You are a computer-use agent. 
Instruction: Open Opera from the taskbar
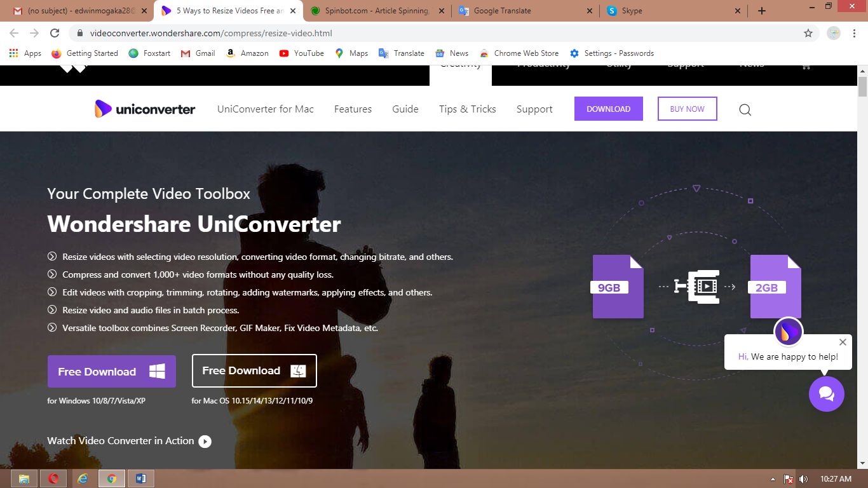(53, 478)
